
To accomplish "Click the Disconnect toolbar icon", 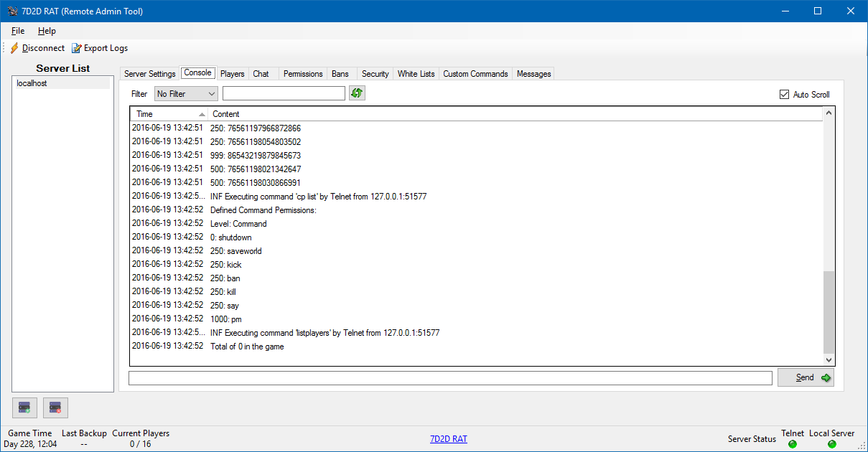I will pyautogui.click(x=14, y=48).
